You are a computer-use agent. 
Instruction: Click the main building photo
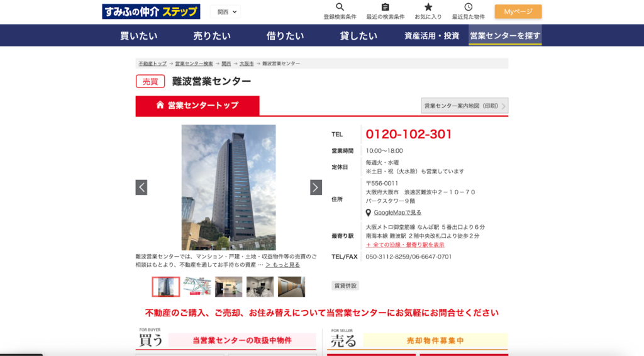(x=228, y=187)
